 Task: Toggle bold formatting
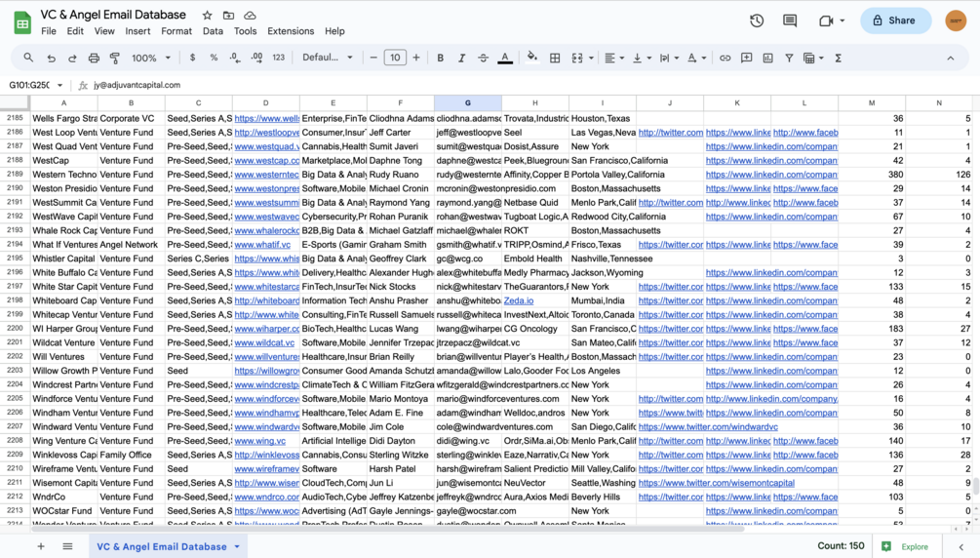tap(440, 58)
